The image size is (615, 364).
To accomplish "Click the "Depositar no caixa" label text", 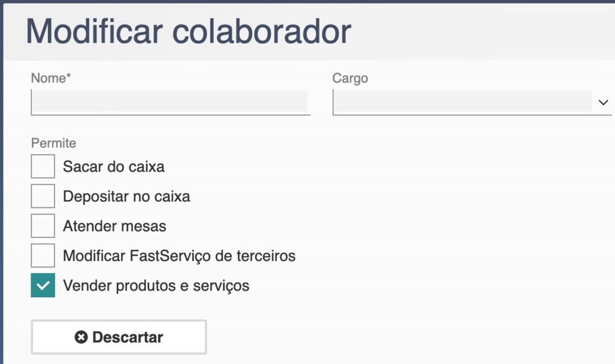I will [x=126, y=196].
